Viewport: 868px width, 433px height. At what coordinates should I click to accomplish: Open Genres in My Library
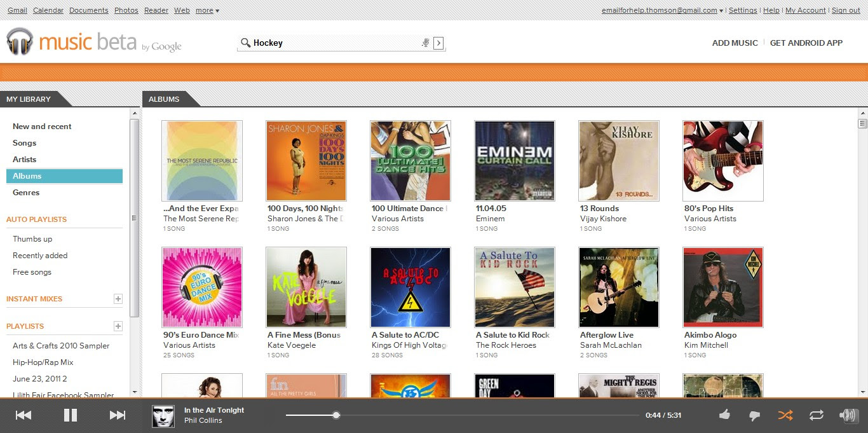point(26,193)
